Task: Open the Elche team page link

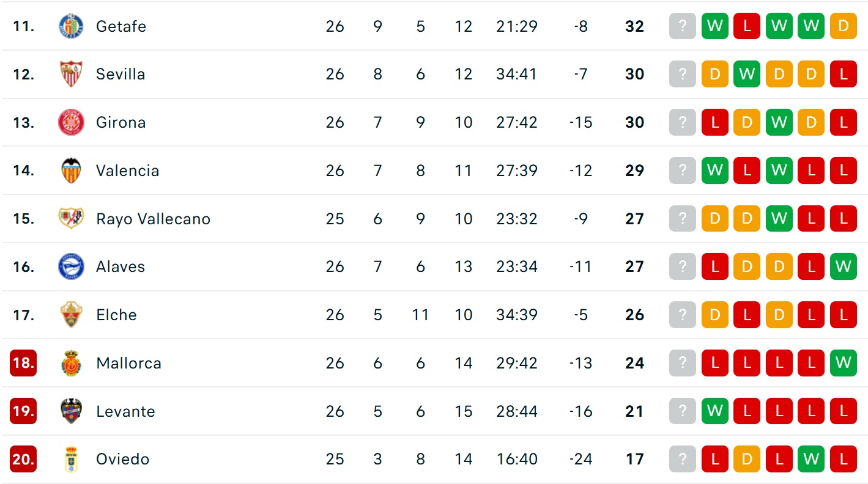Action: [116, 315]
